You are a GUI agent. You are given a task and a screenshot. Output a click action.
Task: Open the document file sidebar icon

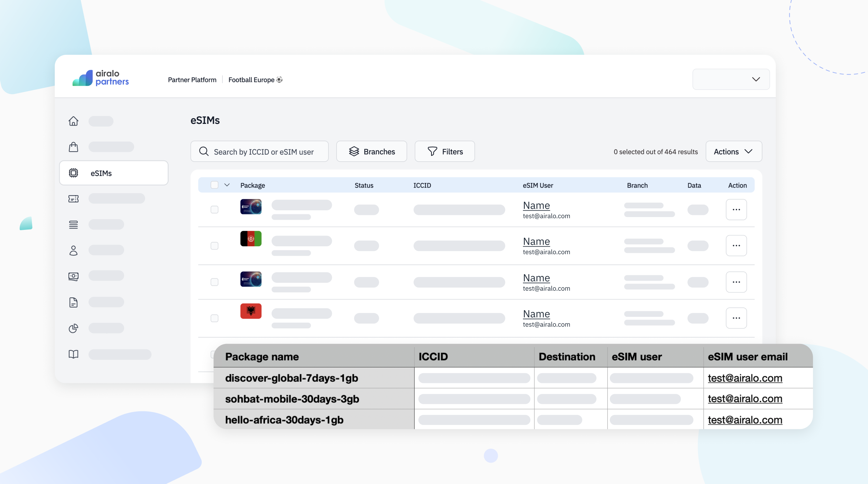coord(73,302)
